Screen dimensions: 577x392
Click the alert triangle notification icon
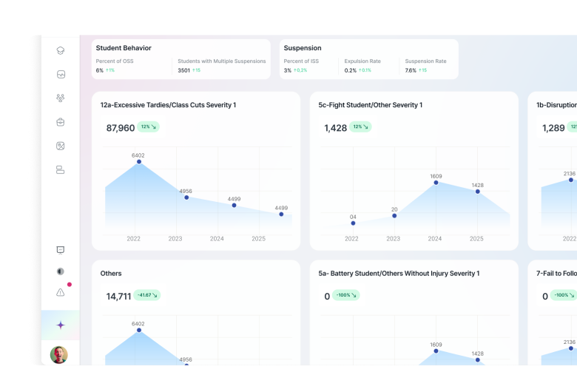[x=61, y=292]
